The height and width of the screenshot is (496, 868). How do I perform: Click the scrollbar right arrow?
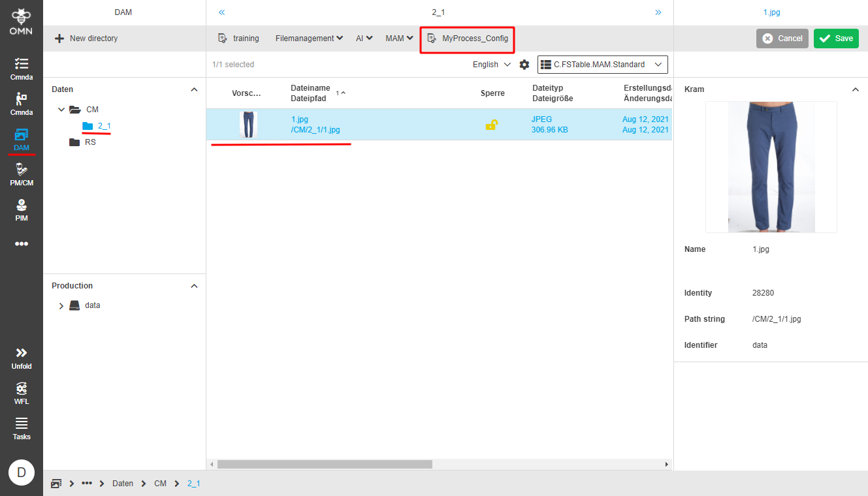coord(666,464)
